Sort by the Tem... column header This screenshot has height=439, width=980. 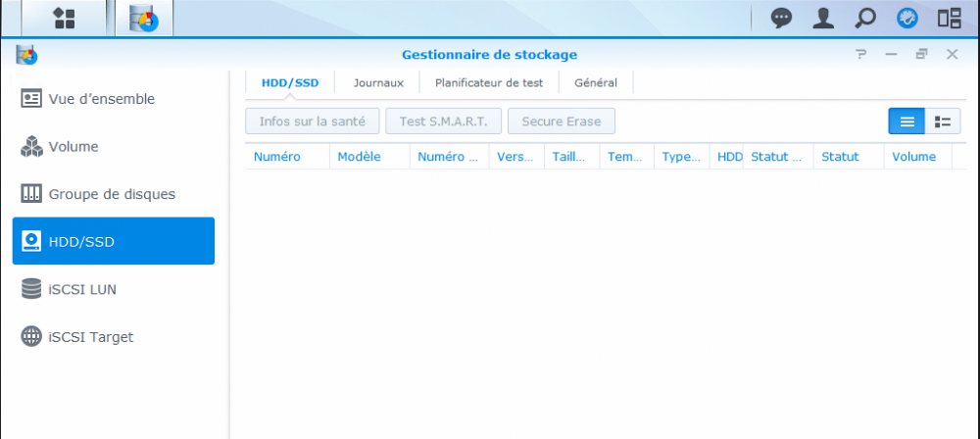click(627, 157)
